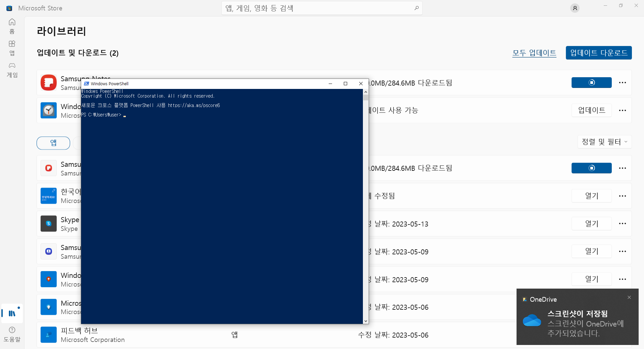The width and height of the screenshot is (644, 349).
Task: Click the Microsoft Store logo icon
Action: 9,8
